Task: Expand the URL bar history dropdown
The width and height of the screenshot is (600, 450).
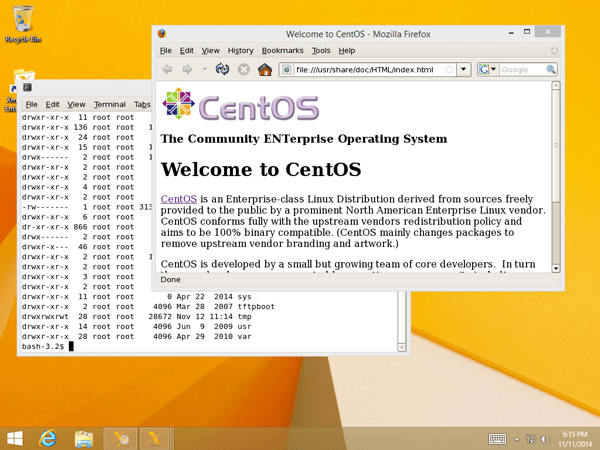Action: [464, 70]
